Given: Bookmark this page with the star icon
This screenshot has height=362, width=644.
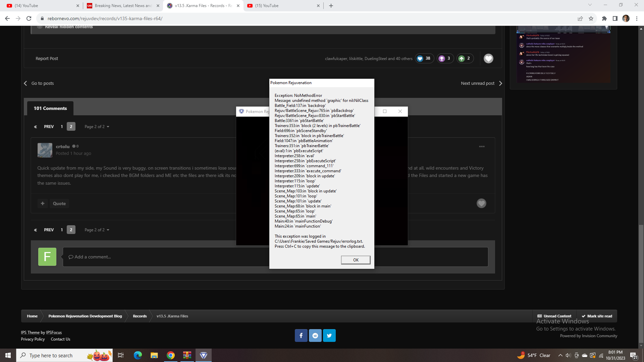Looking at the screenshot, I should [x=591, y=18].
